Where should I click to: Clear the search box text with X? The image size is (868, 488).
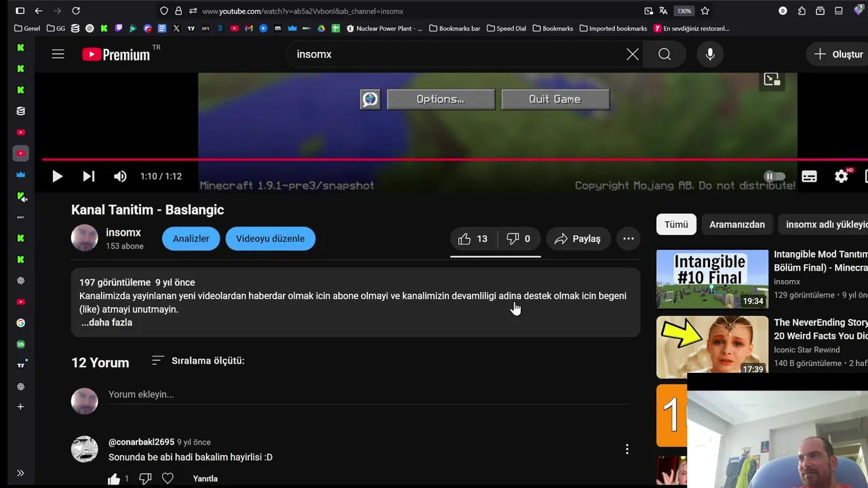click(632, 54)
